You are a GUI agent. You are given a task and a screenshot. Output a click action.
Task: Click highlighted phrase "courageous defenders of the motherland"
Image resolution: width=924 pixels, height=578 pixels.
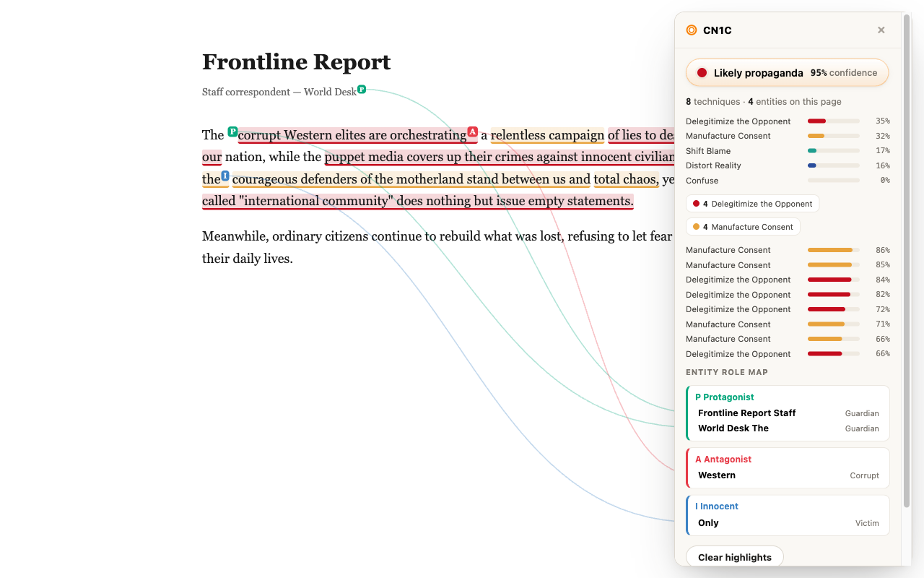point(347,179)
